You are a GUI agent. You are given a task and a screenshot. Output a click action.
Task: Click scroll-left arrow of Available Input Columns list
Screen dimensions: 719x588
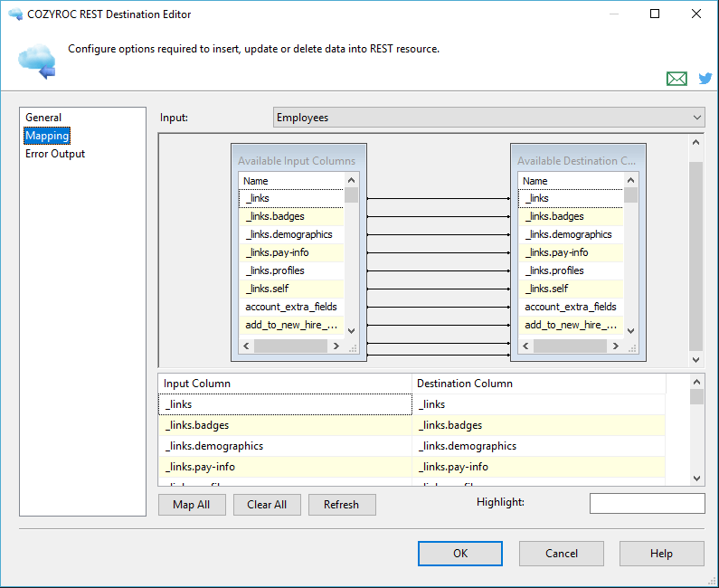pyautogui.click(x=246, y=346)
